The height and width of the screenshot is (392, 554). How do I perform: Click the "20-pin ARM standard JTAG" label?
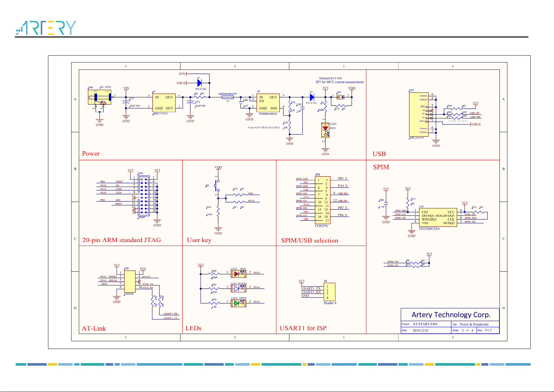[x=122, y=240]
